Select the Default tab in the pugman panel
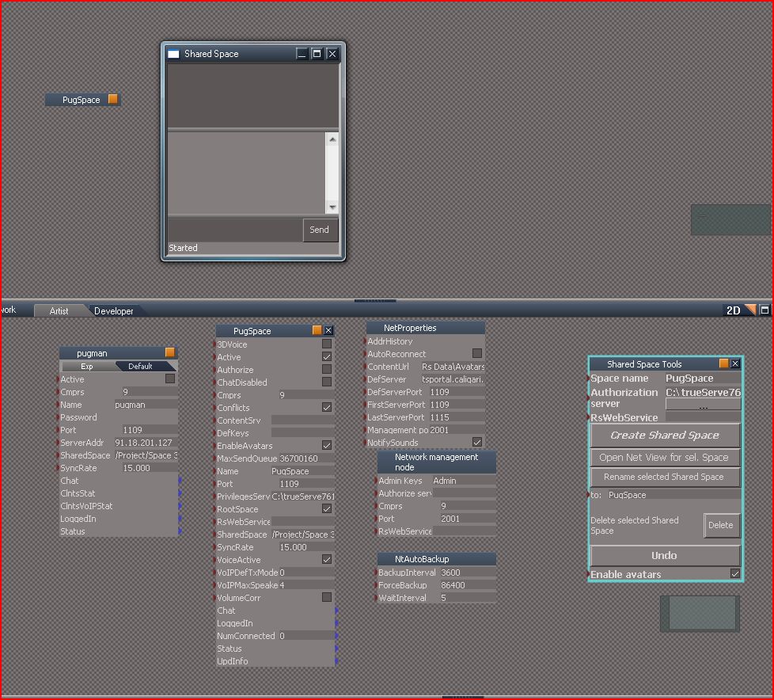This screenshot has width=774, height=700. (x=140, y=366)
